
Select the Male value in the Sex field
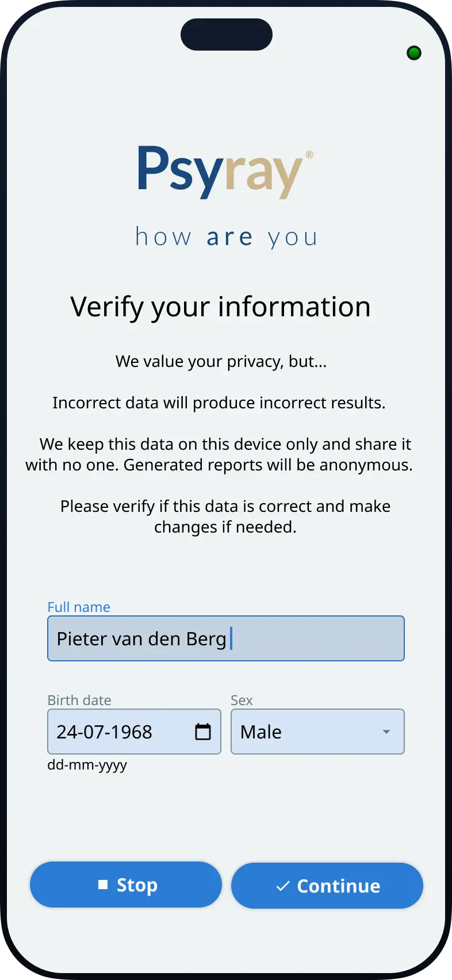click(x=261, y=732)
